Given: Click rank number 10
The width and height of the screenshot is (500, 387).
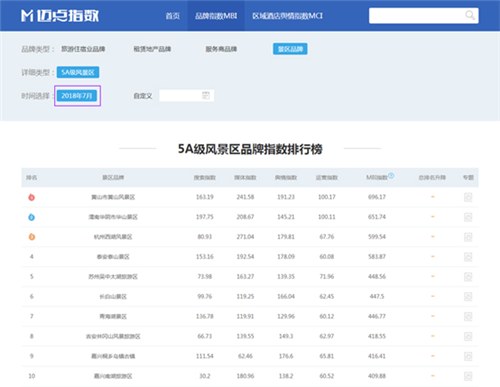Looking at the screenshot, I should point(32,376).
